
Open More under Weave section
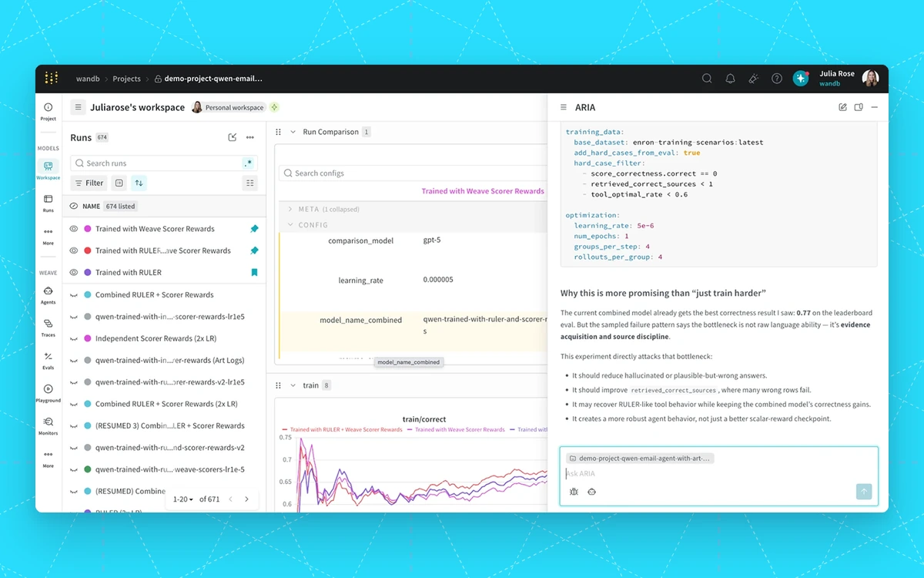[x=48, y=459]
